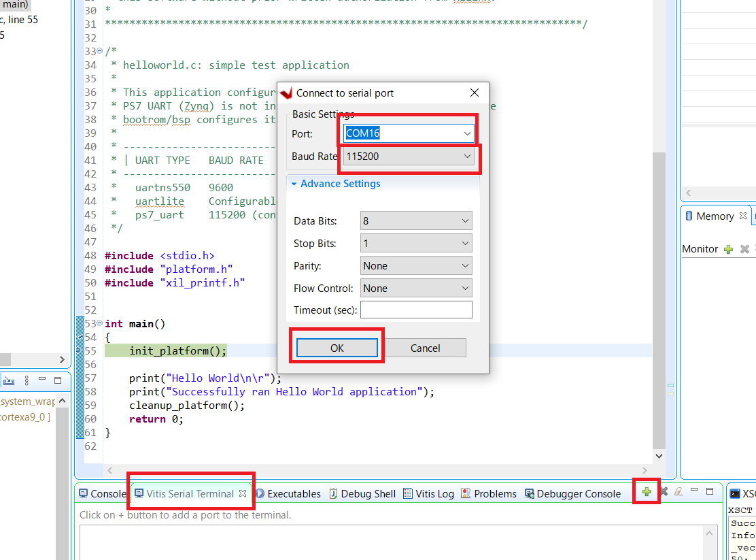Screen dimensions: 756x560
Task: Click the left panel horizontal scroll-right arrow
Action: 62,360
